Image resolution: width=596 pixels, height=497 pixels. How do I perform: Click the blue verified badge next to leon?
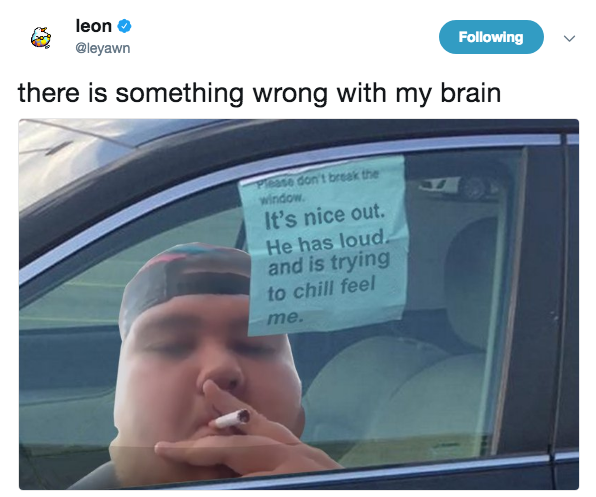click(x=124, y=26)
